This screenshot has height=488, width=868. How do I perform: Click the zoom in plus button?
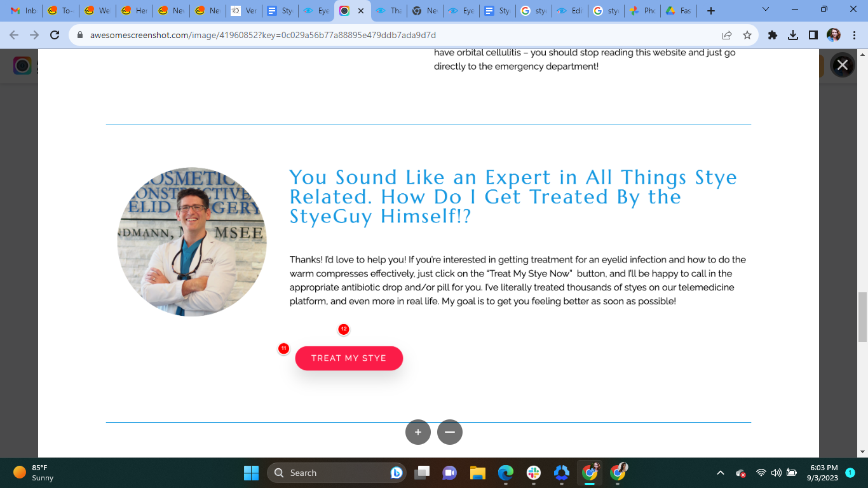(x=418, y=432)
